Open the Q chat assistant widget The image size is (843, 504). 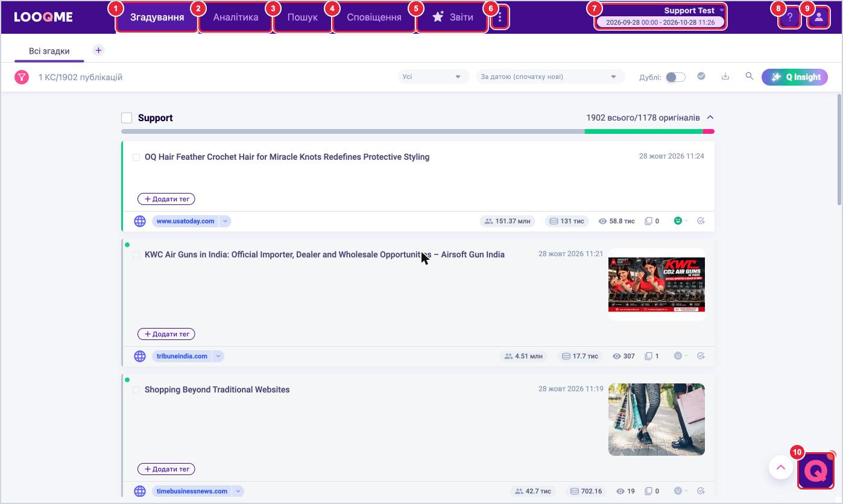pyautogui.click(x=815, y=470)
